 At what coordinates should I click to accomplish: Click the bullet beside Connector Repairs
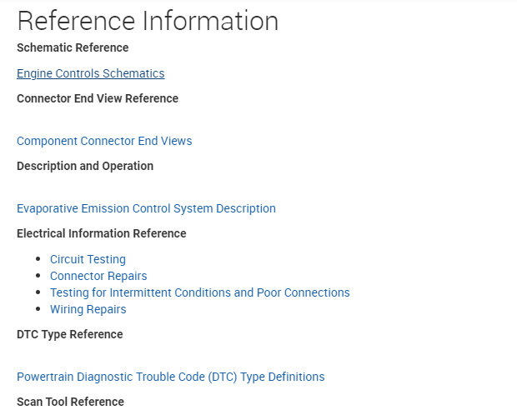[39, 276]
